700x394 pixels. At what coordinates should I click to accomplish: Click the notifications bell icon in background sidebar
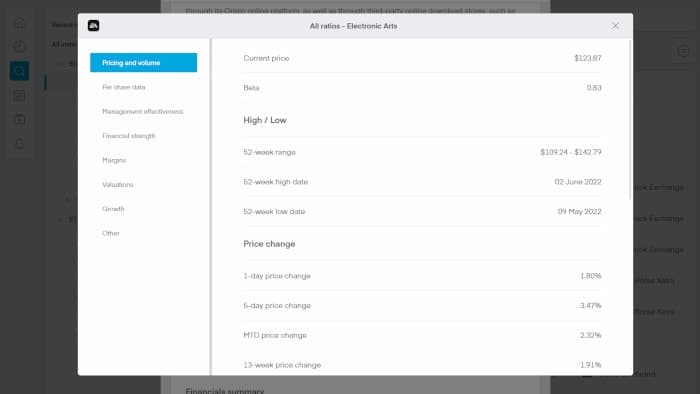click(20, 143)
